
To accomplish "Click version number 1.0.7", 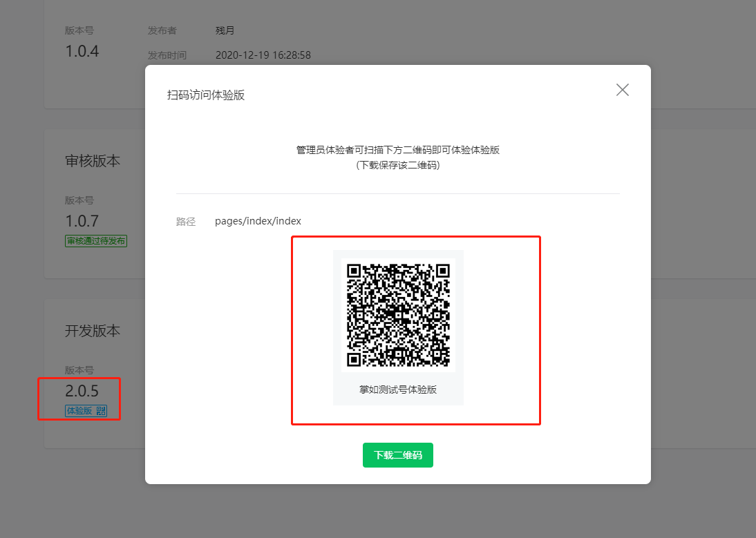I will point(82,221).
